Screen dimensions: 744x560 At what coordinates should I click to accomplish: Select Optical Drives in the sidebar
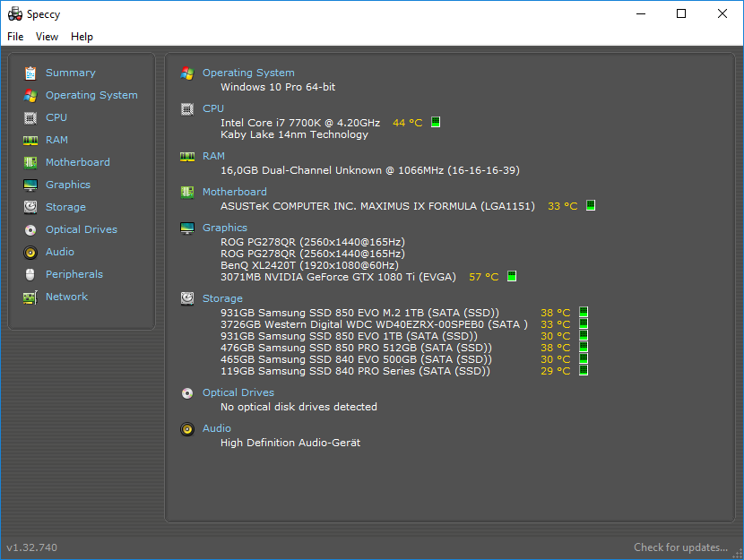pyautogui.click(x=81, y=230)
